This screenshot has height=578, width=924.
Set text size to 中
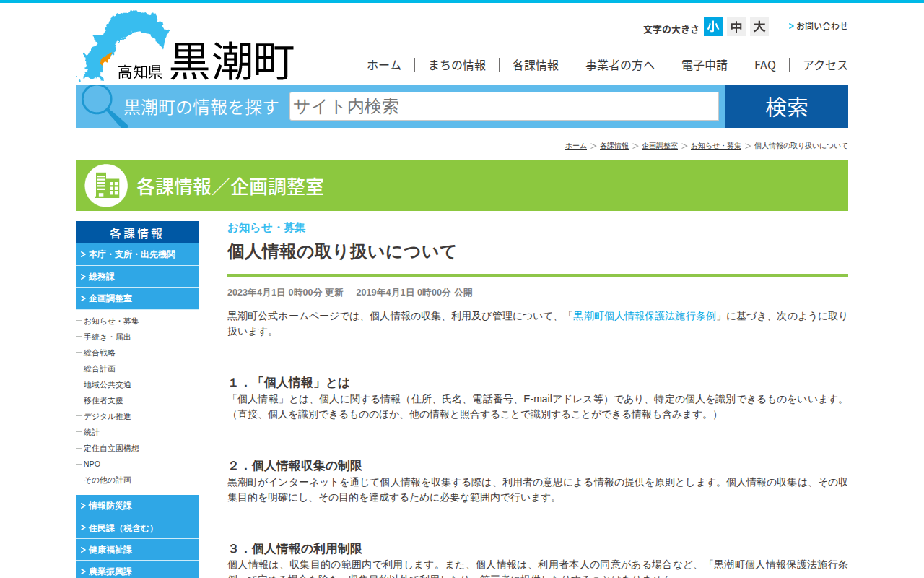(x=736, y=27)
